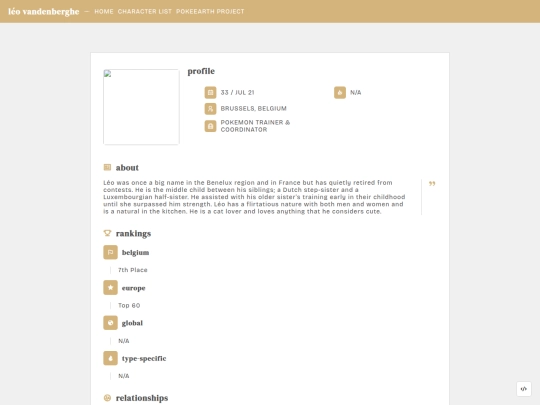Click the relationships heading

click(x=142, y=398)
